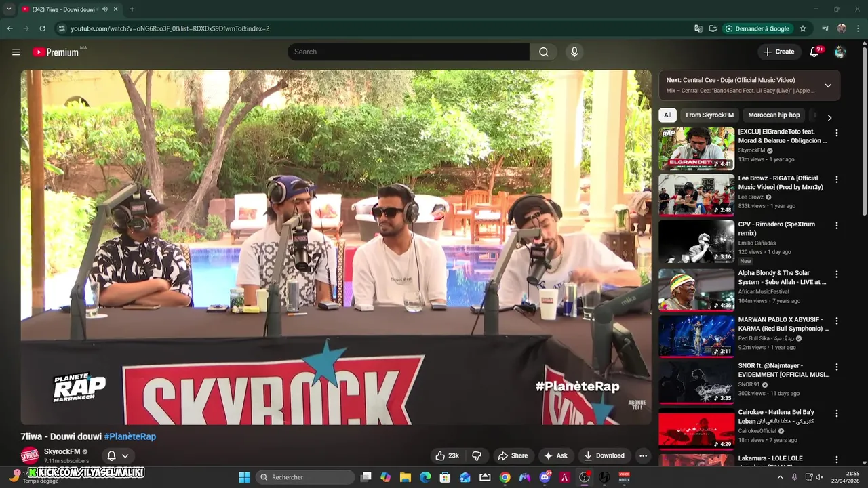Open options for SNOR EVIDEMMENT video

(x=836, y=367)
